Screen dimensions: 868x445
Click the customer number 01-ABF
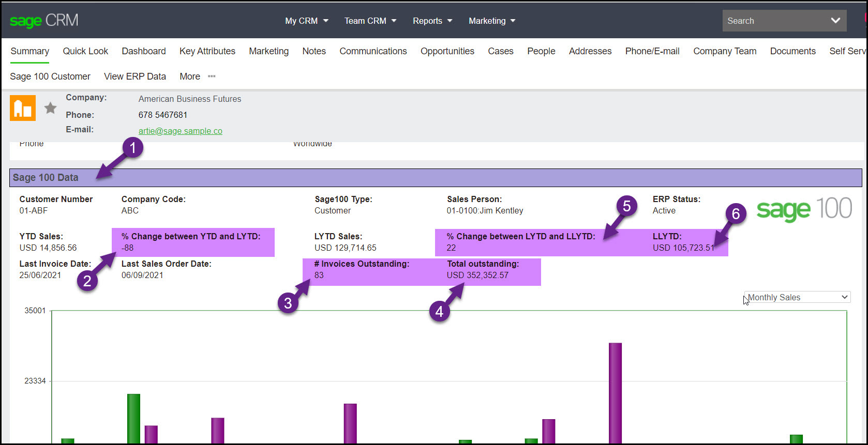34,210
